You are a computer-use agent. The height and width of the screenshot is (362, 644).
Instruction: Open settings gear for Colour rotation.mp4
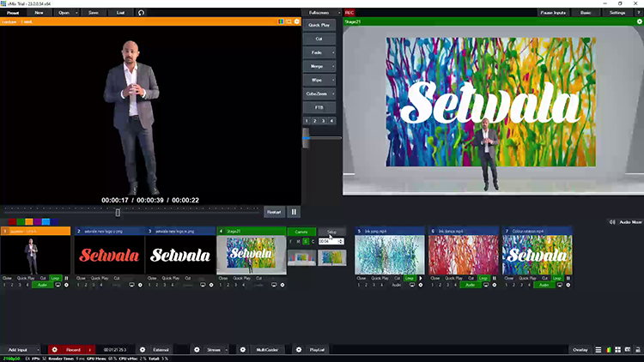[568, 285]
